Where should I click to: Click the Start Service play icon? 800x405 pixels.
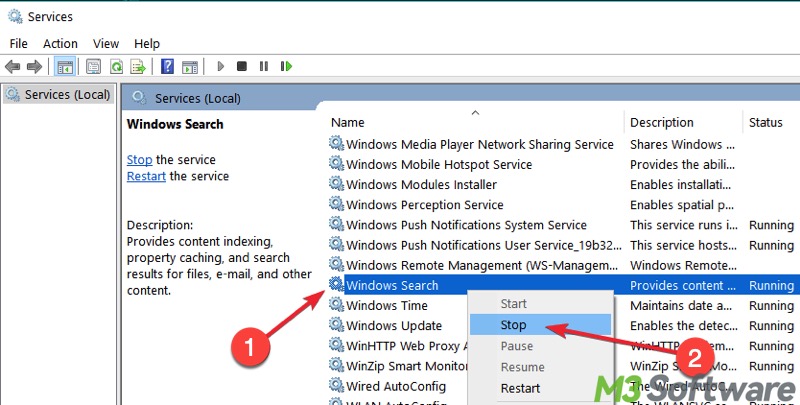point(220,66)
